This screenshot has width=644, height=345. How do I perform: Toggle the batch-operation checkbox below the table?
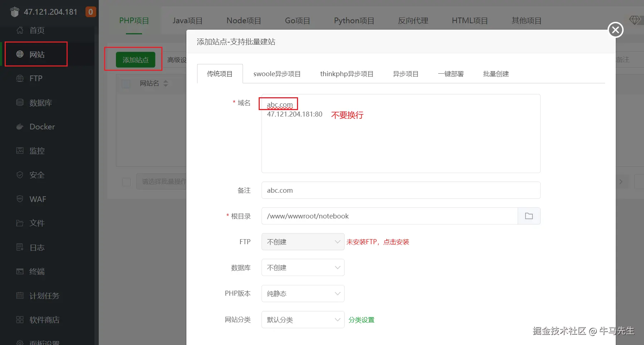click(126, 182)
